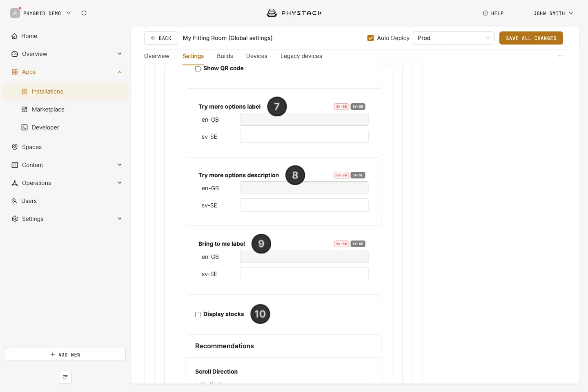
Task: Expand the Overview sidebar section
Action: point(120,53)
